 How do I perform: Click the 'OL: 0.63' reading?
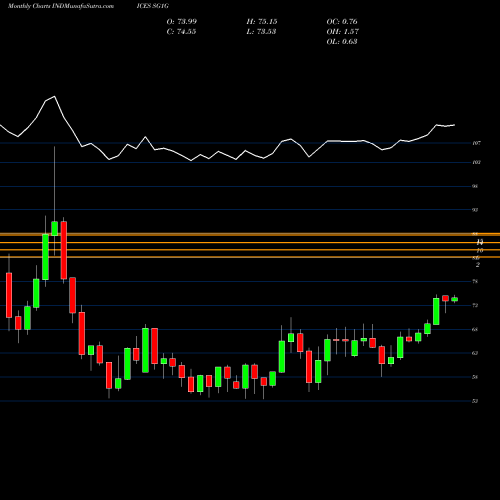coord(342,42)
